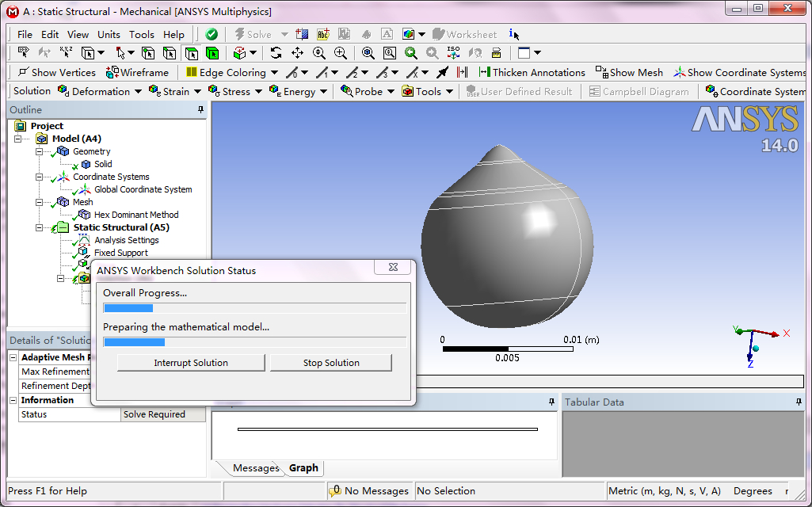Image resolution: width=812 pixels, height=507 pixels.
Task: Select the Zoom to Fit tool
Action: pyautogui.click(x=366, y=51)
